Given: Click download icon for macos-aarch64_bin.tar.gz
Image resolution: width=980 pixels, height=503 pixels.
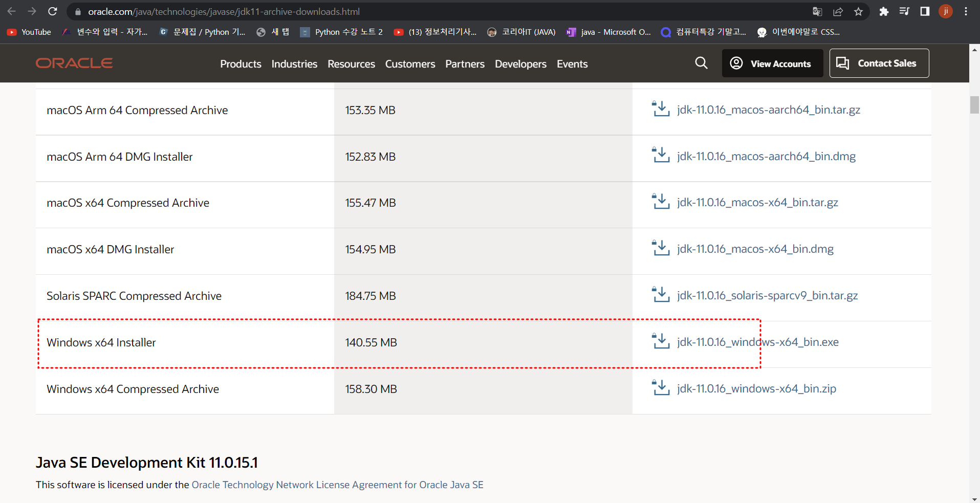Looking at the screenshot, I should pyautogui.click(x=661, y=109).
